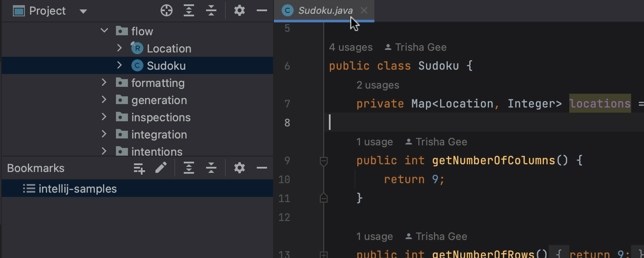Click Expand All in the Project toolbar
The width and height of the screenshot is (644, 258).
coord(189,10)
